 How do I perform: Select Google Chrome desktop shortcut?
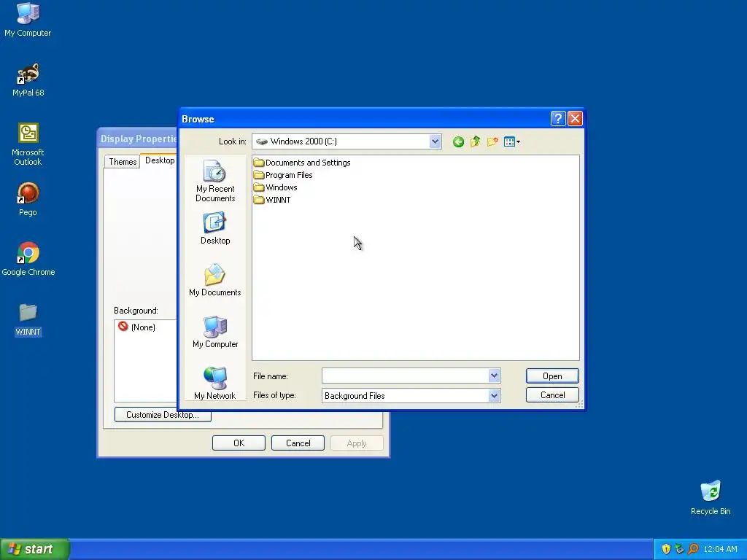click(x=28, y=260)
